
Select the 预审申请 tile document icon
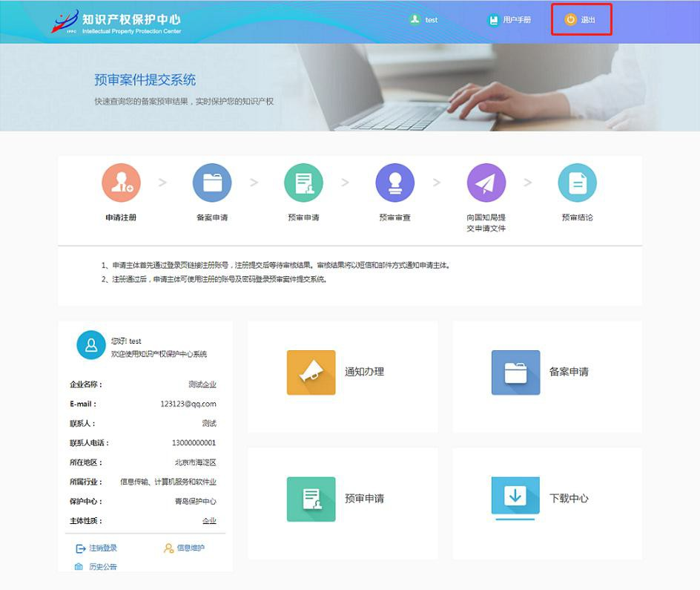coord(311,499)
